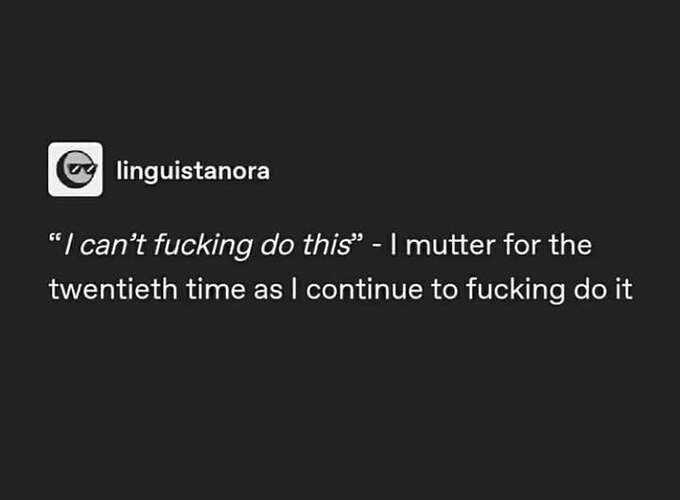Click the opening quotation mark of the post
The image size is (680, 500).
point(55,239)
